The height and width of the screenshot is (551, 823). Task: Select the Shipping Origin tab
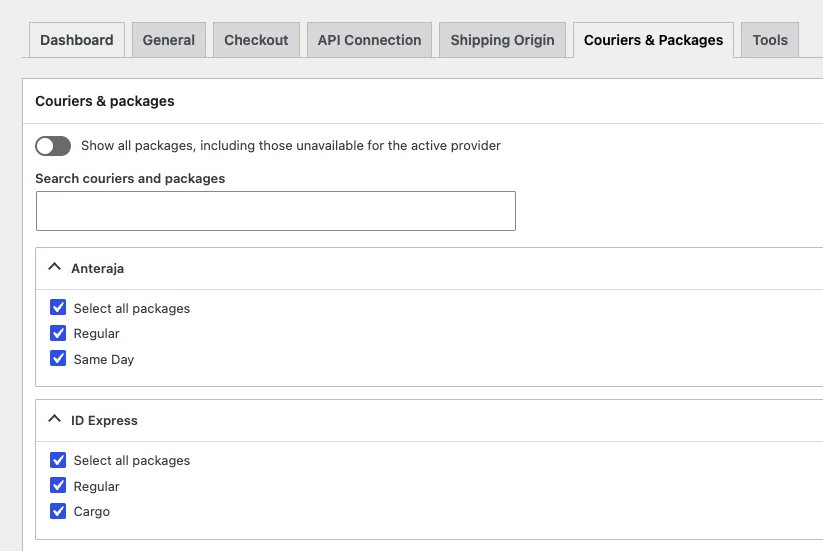tap(502, 40)
